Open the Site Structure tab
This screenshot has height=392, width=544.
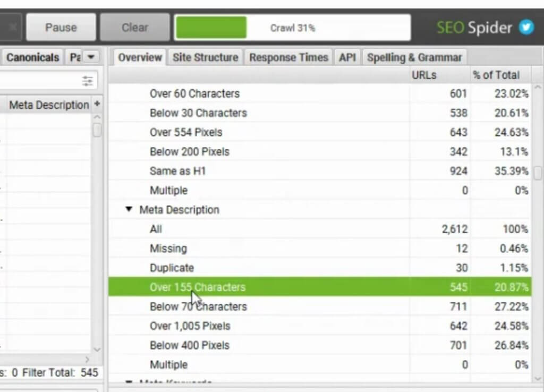(206, 57)
